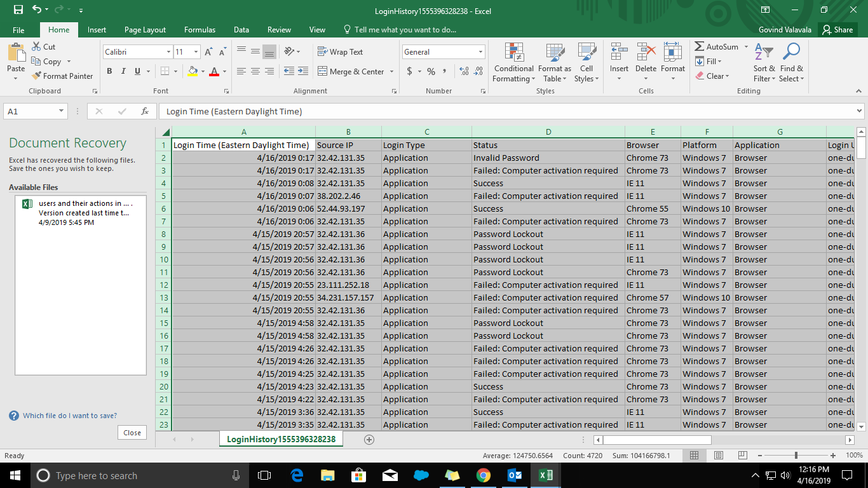Click the Which file do I want to save link
Viewport: 868px width, 488px height.
tap(70, 415)
